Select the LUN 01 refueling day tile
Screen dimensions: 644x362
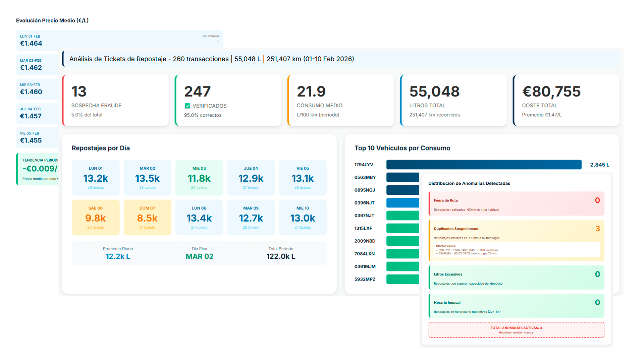click(96, 178)
